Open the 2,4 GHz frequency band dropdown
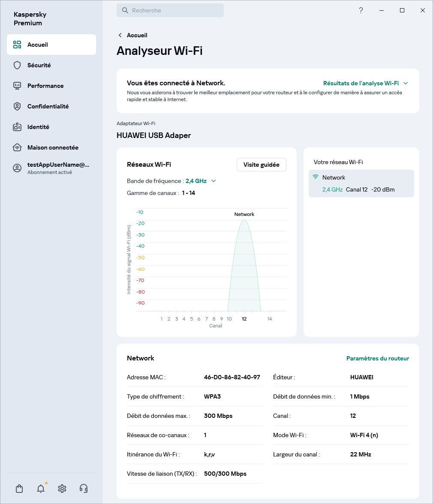Screen dimensions: 433x504 [x=201, y=181]
